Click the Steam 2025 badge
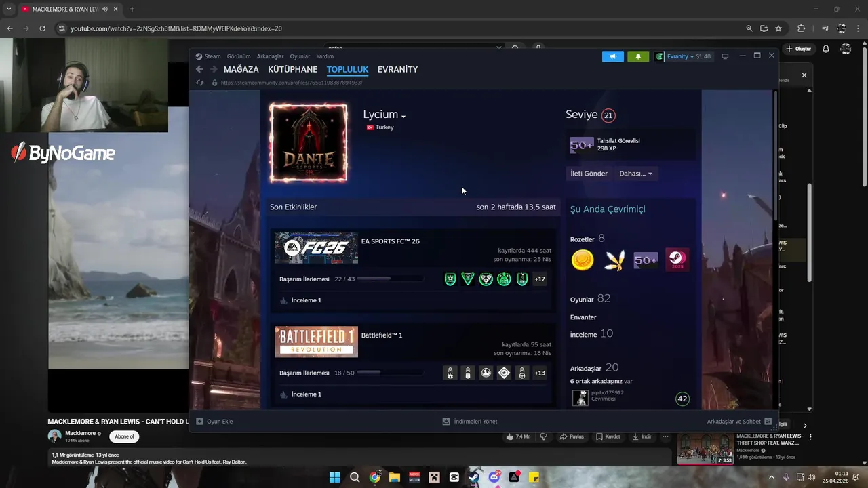 coord(677,260)
